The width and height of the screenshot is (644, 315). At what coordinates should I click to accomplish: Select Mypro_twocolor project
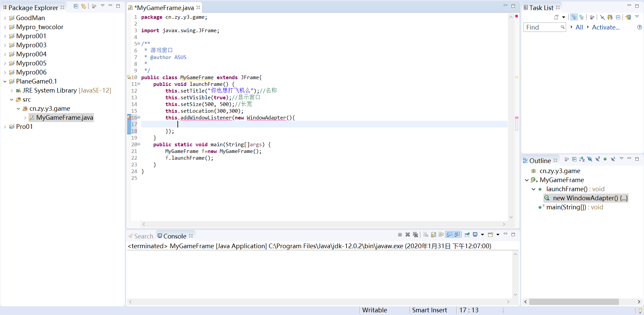click(36, 27)
